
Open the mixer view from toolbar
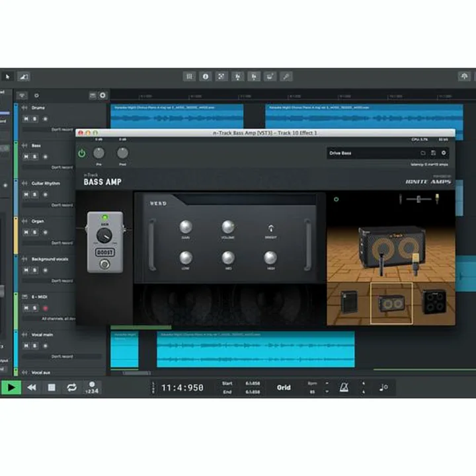coord(189,77)
